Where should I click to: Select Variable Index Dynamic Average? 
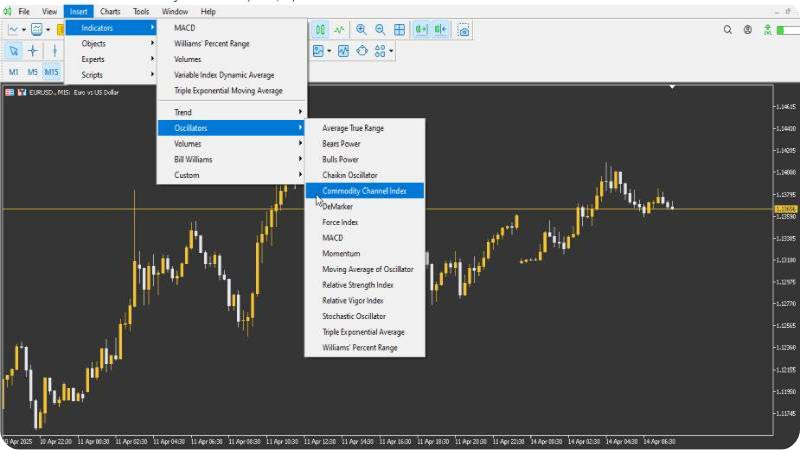point(232,74)
